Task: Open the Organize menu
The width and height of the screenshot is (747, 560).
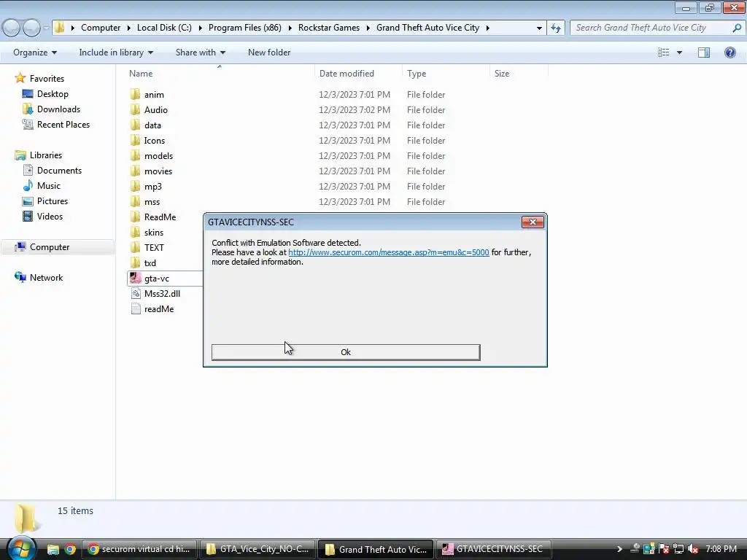Action: [x=35, y=52]
